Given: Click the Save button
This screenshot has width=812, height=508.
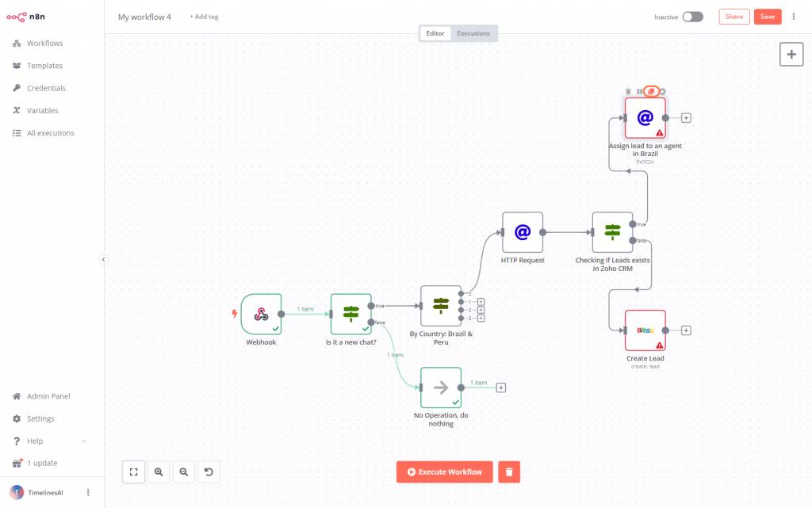Looking at the screenshot, I should [x=767, y=17].
